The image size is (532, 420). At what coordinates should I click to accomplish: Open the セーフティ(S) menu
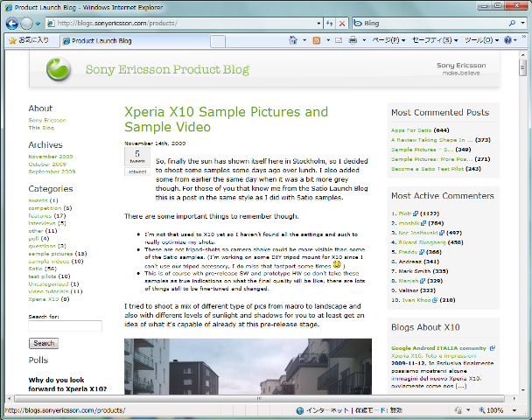[x=435, y=40]
